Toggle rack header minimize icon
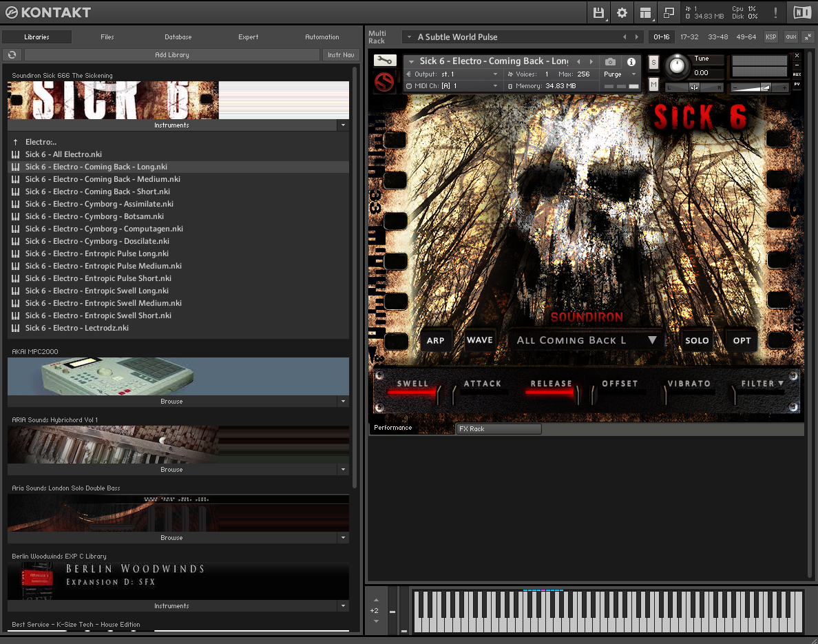Viewport: 818px width, 644px height. coord(808,37)
